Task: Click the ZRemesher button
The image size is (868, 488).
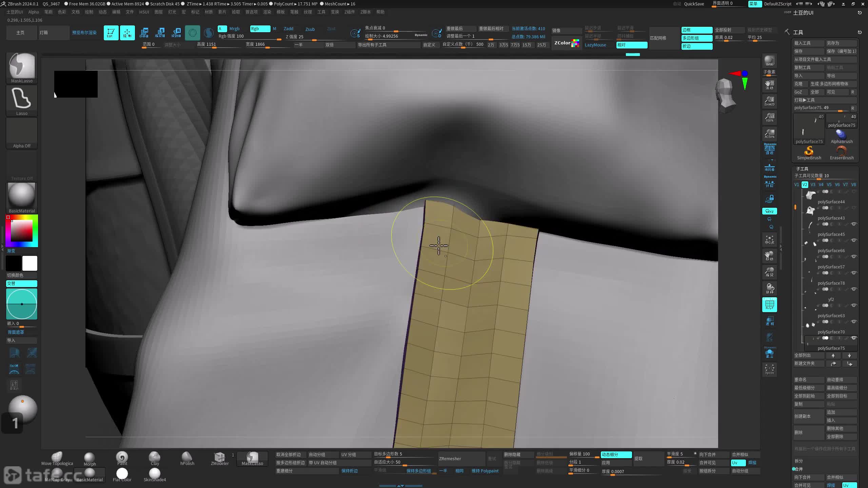Action: pos(461,459)
